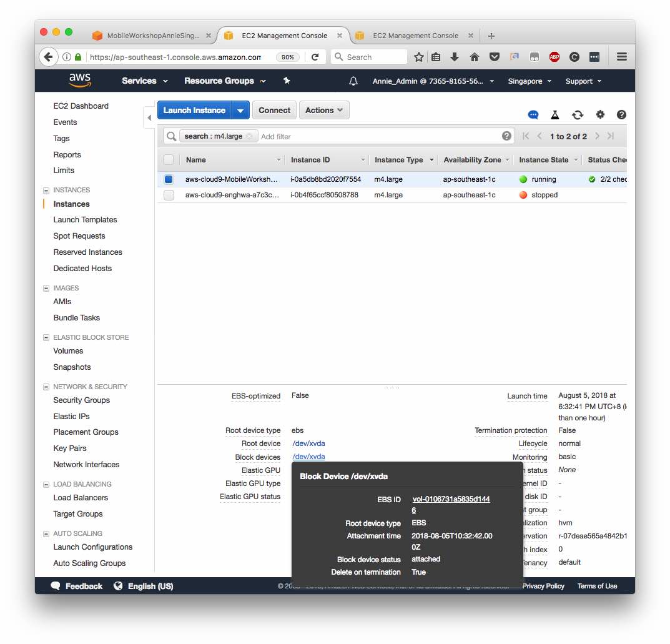Click the AWS logo home icon
Viewport: 670px width, 644px height.
tap(80, 80)
